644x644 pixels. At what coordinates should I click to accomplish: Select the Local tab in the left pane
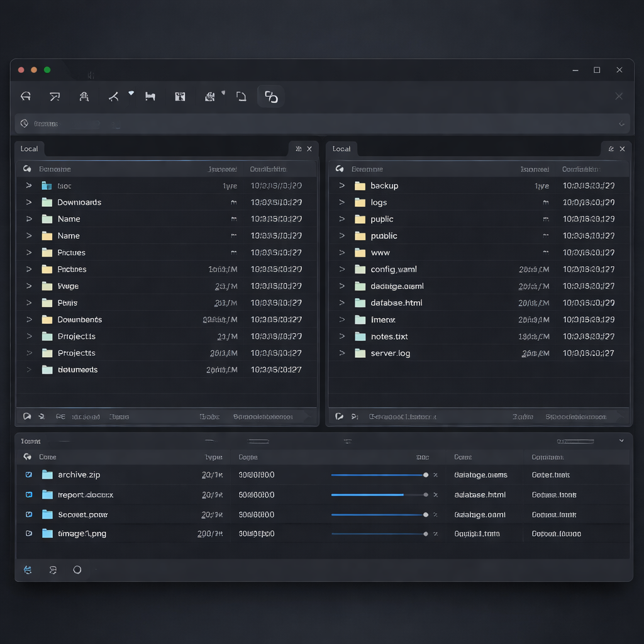[29, 149]
